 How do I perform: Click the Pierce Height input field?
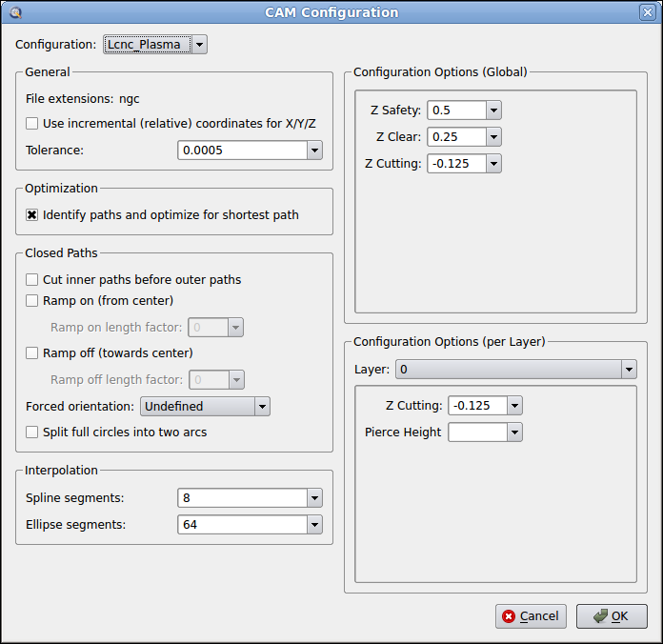tap(477, 433)
